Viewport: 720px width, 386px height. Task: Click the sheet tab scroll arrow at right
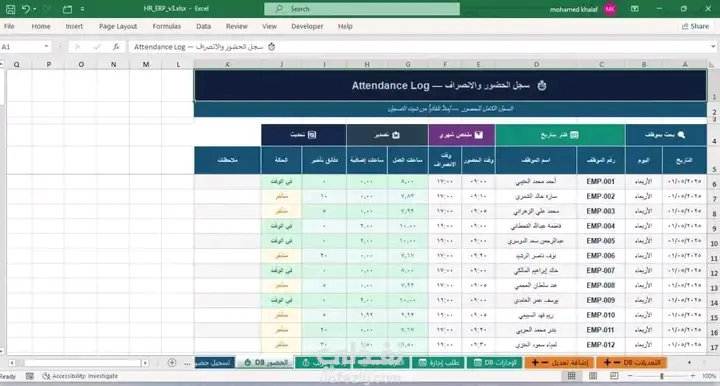(689, 363)
